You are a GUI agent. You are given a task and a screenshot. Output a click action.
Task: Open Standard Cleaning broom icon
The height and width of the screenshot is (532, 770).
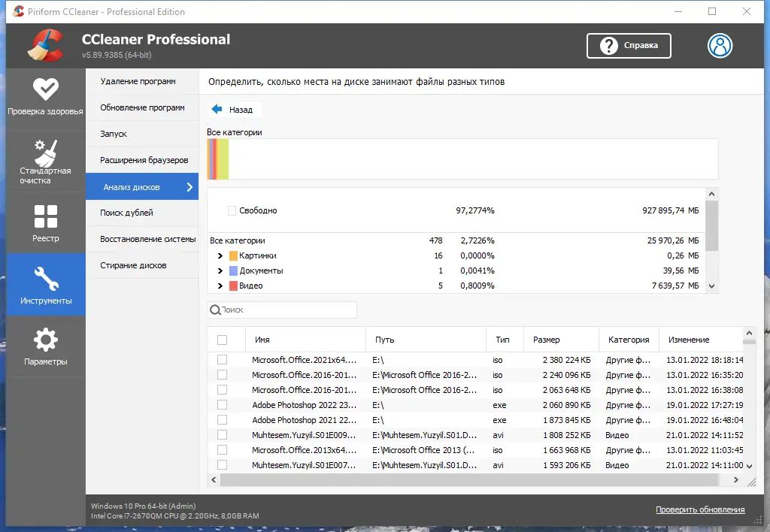[x=46, y=153]
